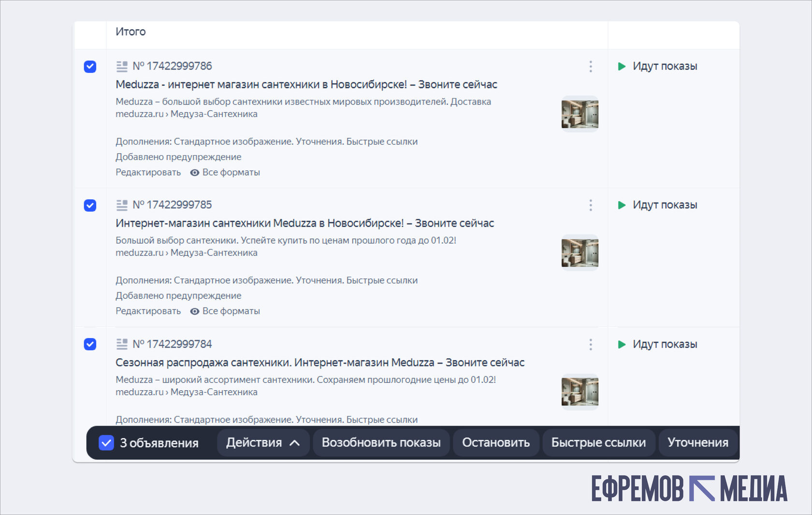Open the three-dot menu for ad 17422999785
Image resolution: width=812 pixels, height=515 pixels.
pyautogui.click(x=591, y=206)
